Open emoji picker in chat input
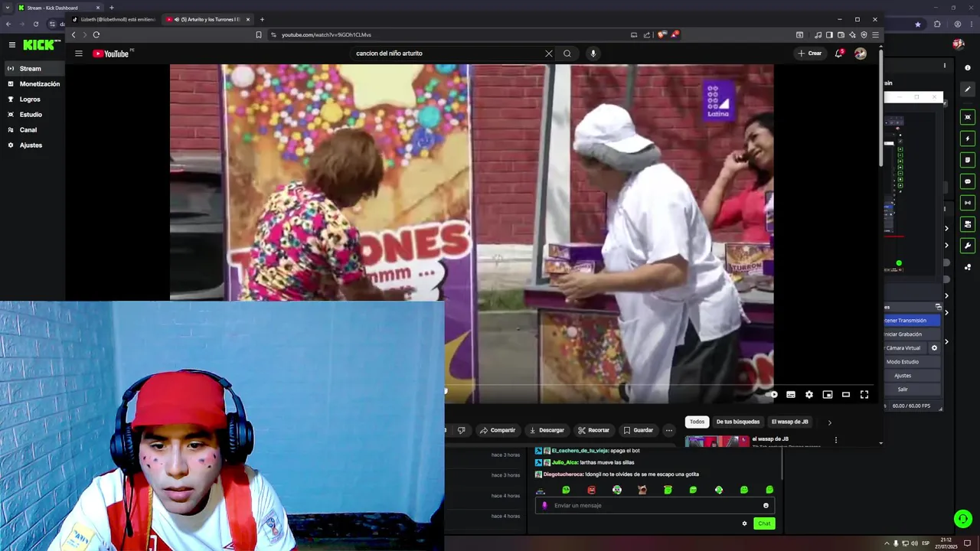 (766, 505)
